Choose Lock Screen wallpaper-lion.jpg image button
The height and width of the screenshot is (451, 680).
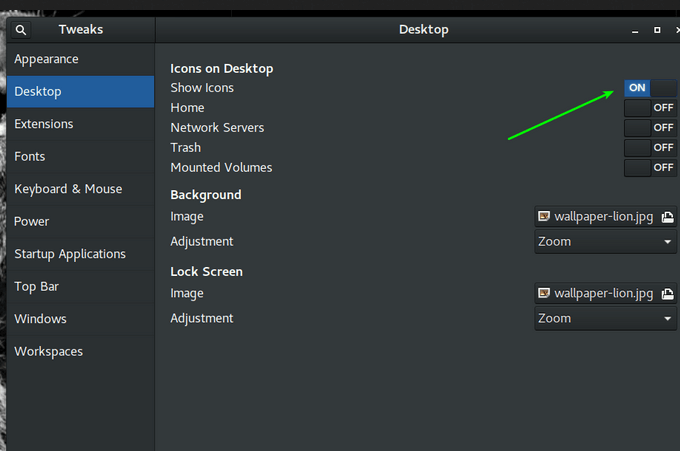click(x=598, y=293)
